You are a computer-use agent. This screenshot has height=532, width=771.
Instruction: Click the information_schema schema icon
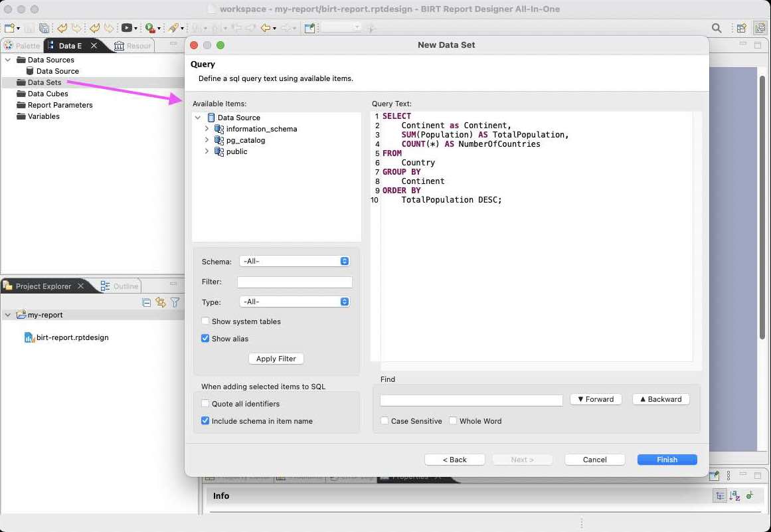pos(219,129)
